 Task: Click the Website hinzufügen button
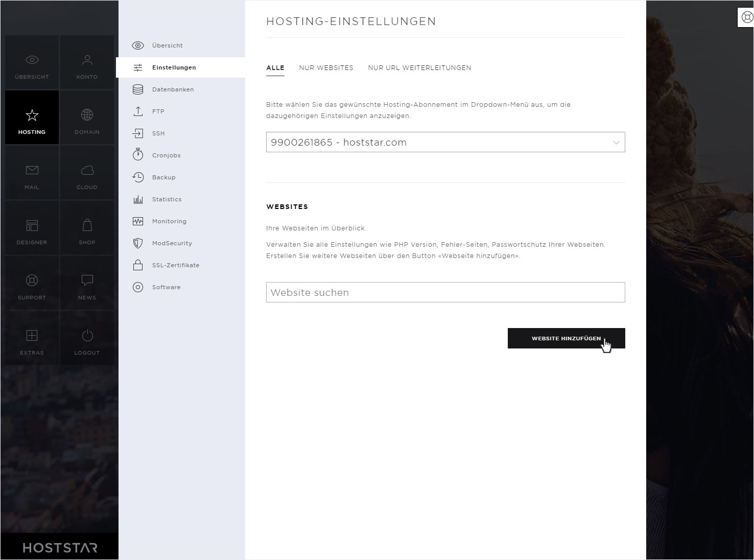point(566,338)
